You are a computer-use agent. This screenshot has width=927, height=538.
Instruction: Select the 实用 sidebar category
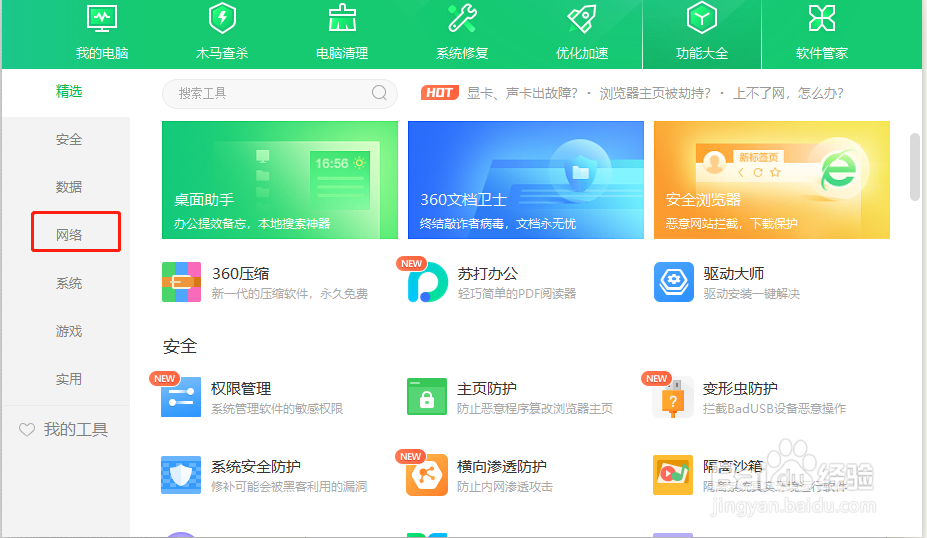point(69,379)
